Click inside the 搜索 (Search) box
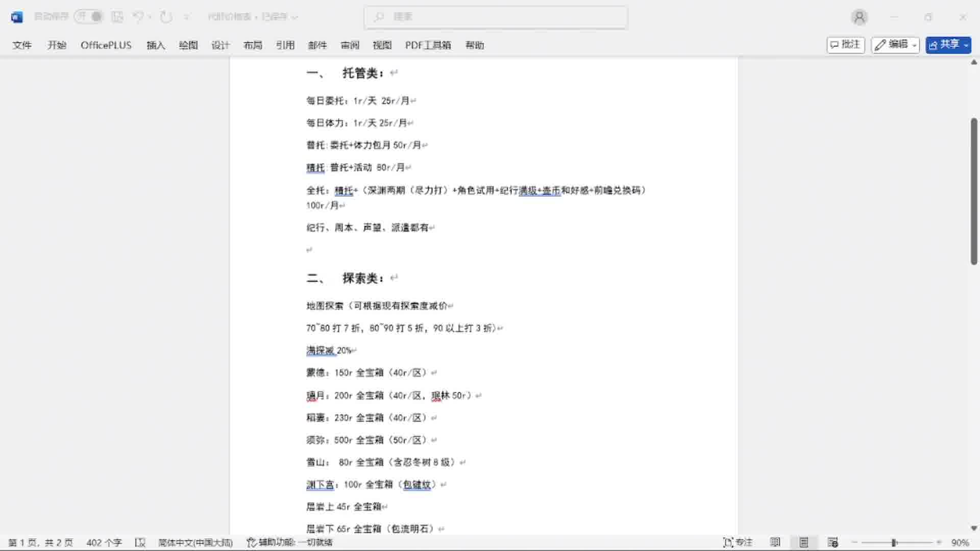Screen dimensions: 980x551 [x=495, y=17]
